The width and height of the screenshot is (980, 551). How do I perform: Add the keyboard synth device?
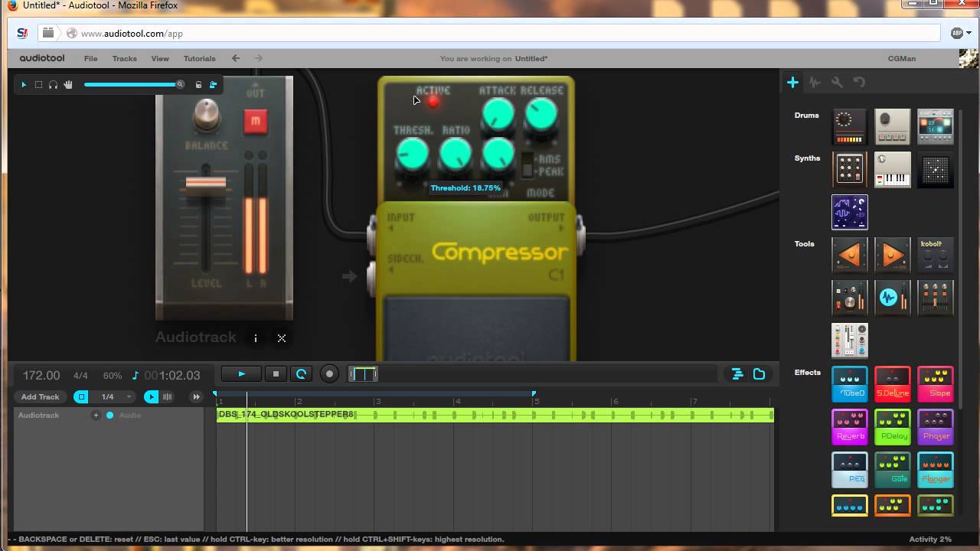pyautogui.click(x=893, y=170)
